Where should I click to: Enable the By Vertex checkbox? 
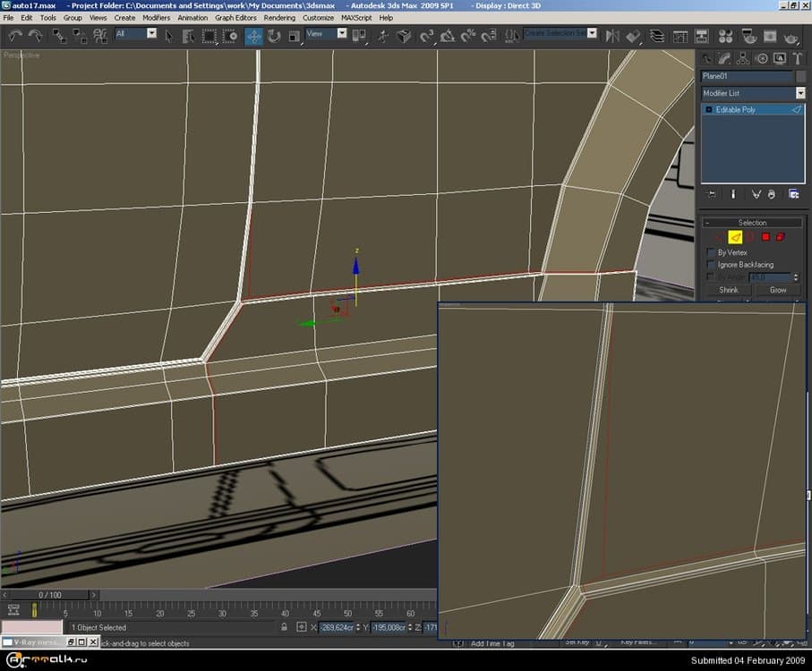tap(710, 251)
